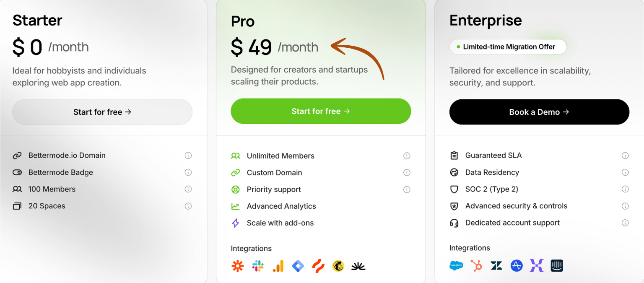Click the Slack integration icon
The width and height of the screenshot is (644, 283).
coord(258,266)
